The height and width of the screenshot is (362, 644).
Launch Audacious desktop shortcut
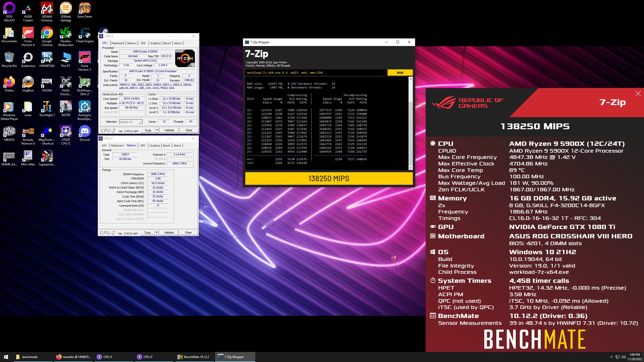click(x=28, y=59)
